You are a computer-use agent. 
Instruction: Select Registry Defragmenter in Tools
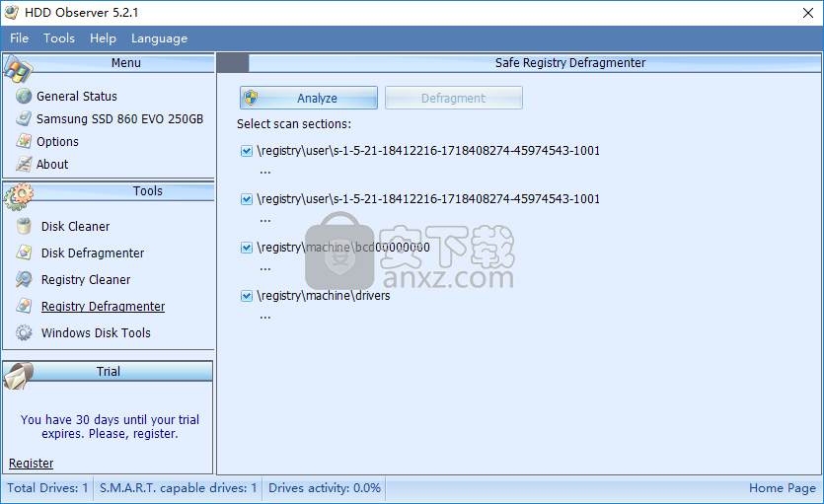point(103,306)
